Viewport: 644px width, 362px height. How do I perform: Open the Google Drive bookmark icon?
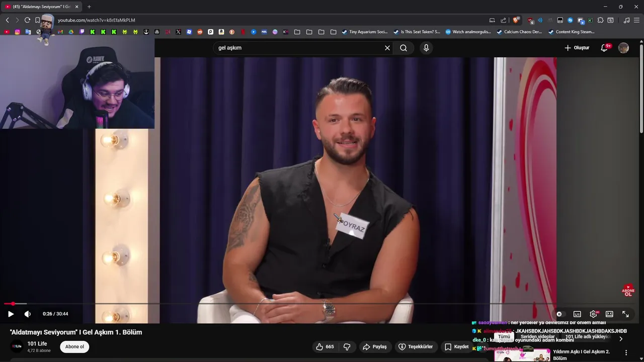[71, 32]
